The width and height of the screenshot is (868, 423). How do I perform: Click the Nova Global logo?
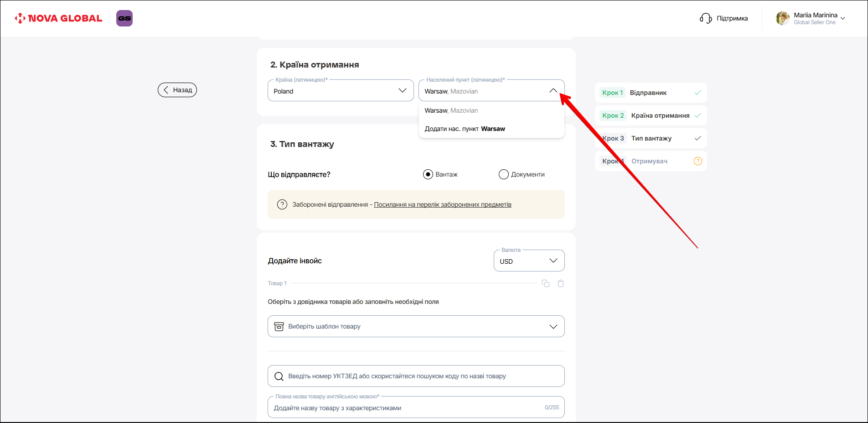[x=58, y=18]
